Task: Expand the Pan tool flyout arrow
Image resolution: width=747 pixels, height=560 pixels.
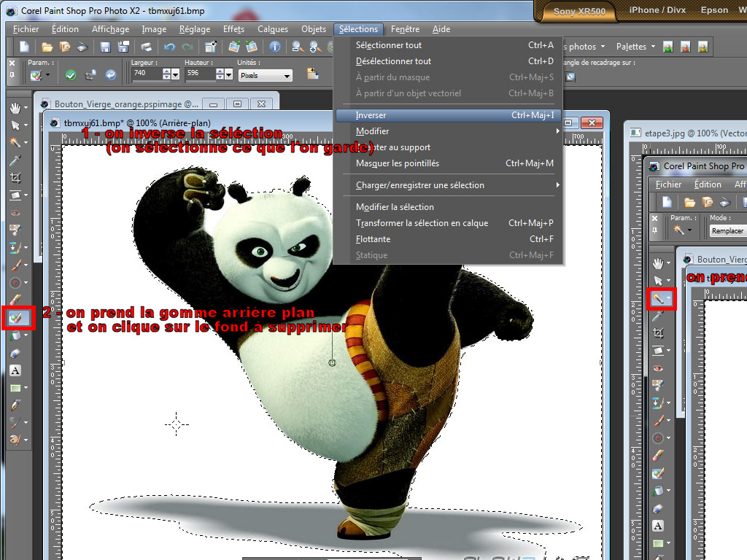Action: [x=26, y=108]
